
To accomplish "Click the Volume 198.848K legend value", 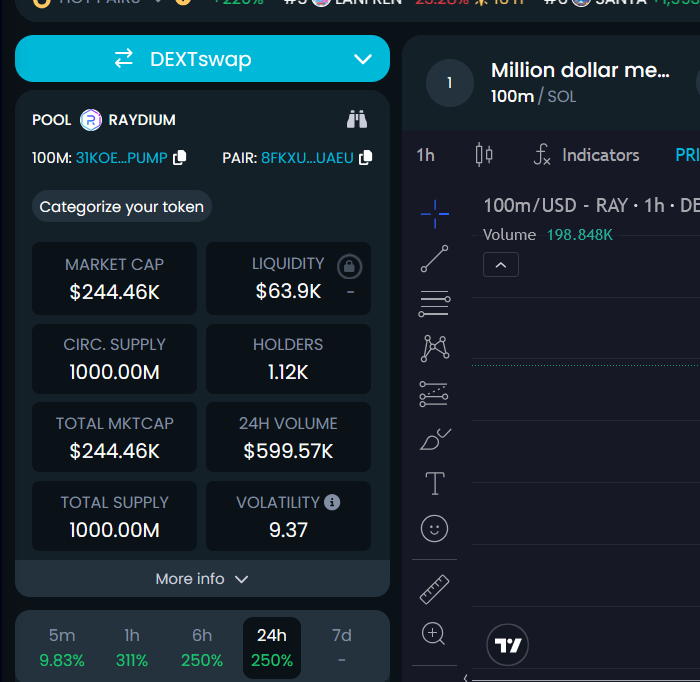I will click(x=580, y=235).
